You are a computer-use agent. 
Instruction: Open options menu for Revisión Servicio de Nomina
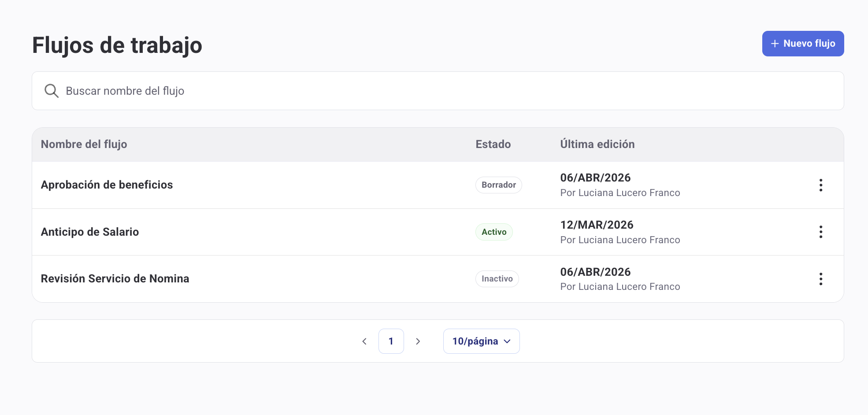[x=820, y=279]
